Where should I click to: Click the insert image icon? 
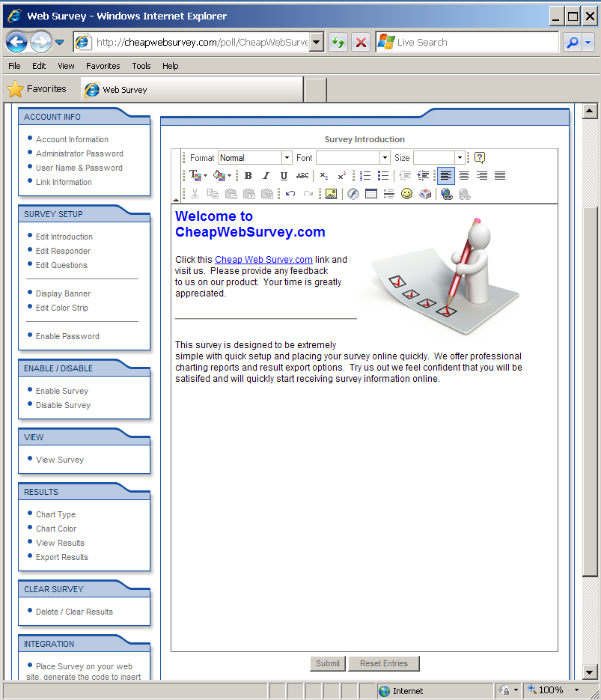point(331,194)
